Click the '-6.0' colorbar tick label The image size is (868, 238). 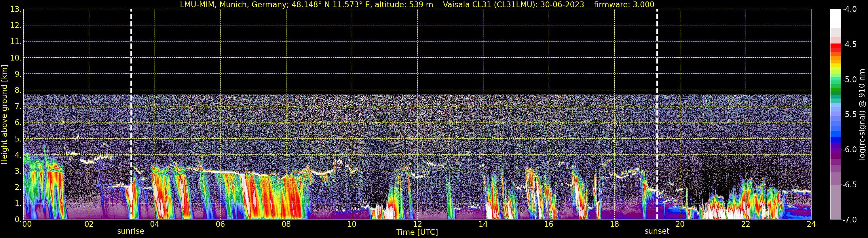(x=850, y=150)
